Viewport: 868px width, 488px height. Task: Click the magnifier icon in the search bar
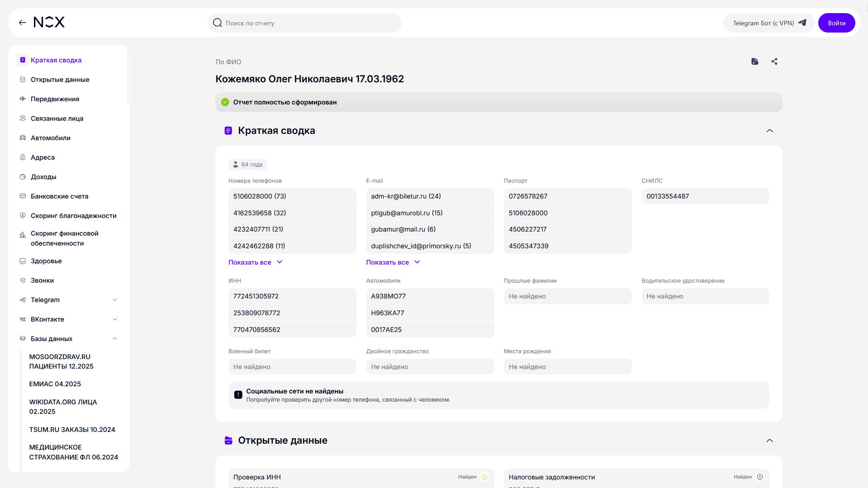218,23
